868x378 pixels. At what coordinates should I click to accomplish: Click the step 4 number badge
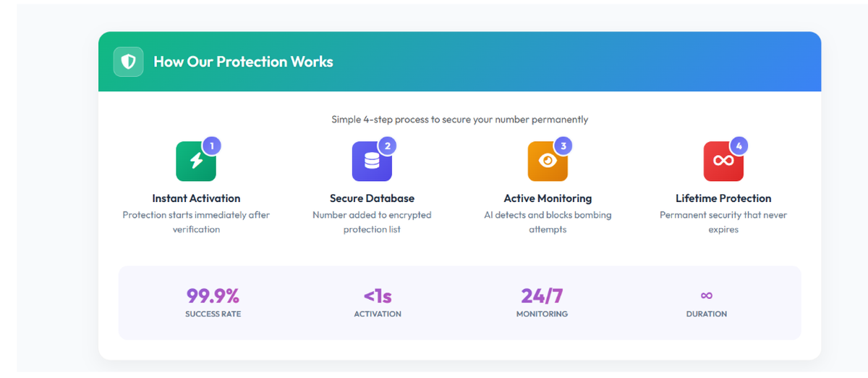click(739, 146)
